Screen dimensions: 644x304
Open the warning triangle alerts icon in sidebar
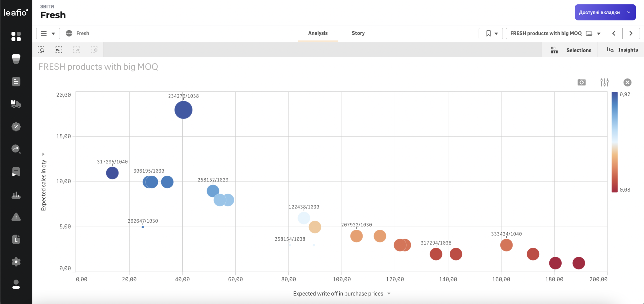coord(16,217)
